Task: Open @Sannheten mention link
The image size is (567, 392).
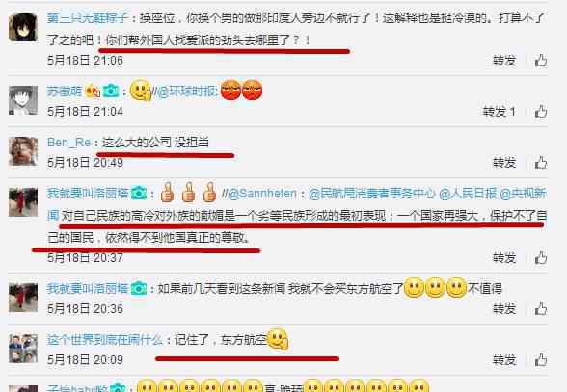Action: coord(262,194)
